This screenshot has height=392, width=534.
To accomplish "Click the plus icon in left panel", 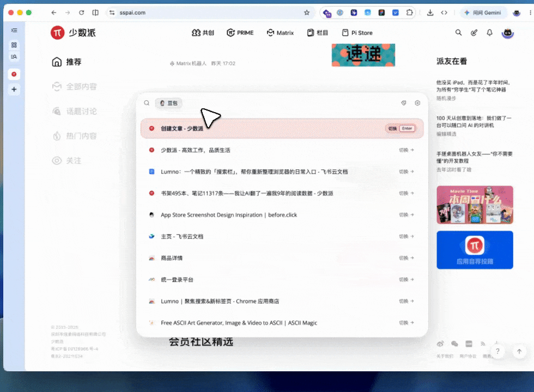I will pyautogui.click(x=14, y=89).
